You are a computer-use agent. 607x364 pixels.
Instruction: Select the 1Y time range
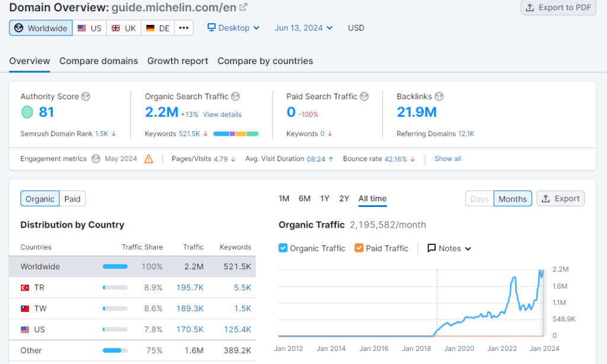coord(324,199)
